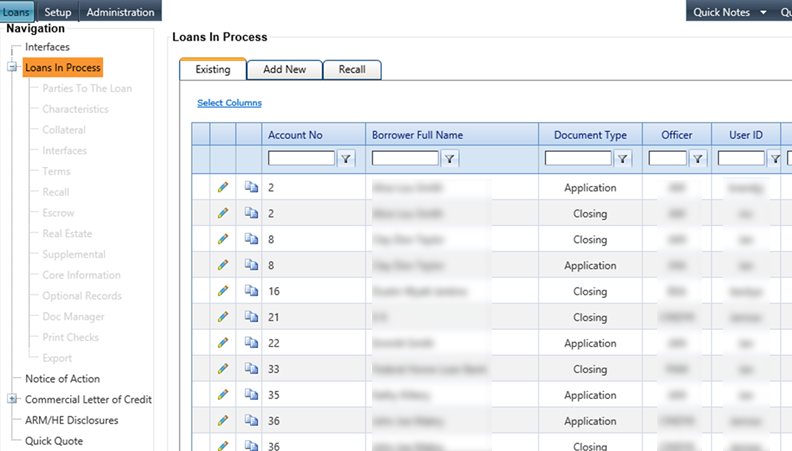Open Notice of Action in navigation
Image resolution: width=792 pixels, height=451 pixels.
pyautogui.click(x=63, y=379)
